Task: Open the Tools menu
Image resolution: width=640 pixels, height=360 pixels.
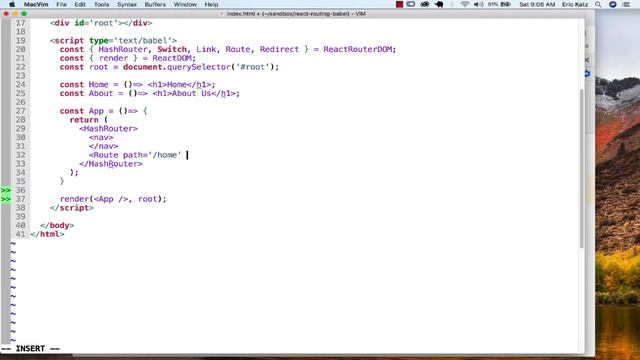Action: 101,4
